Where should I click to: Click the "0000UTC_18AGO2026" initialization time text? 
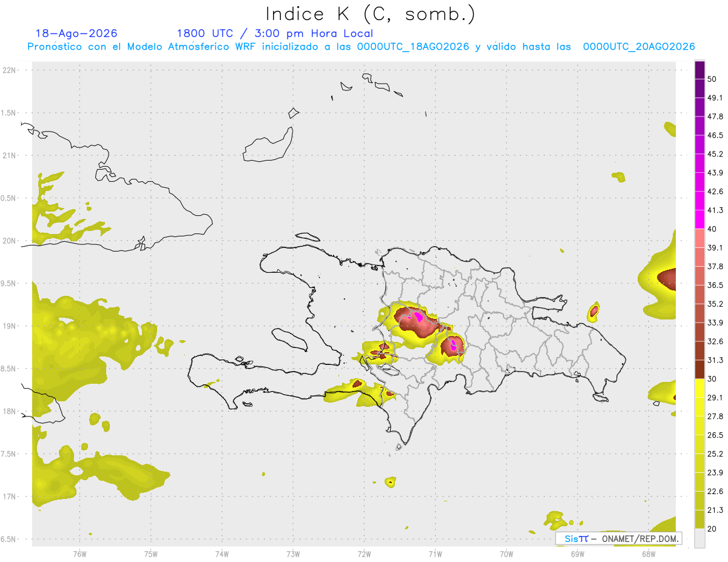coord(413,47)
